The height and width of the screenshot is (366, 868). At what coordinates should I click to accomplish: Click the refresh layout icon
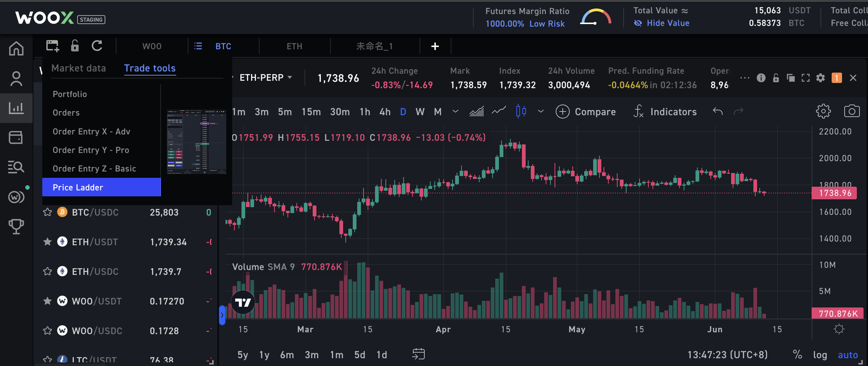[97, 46]
